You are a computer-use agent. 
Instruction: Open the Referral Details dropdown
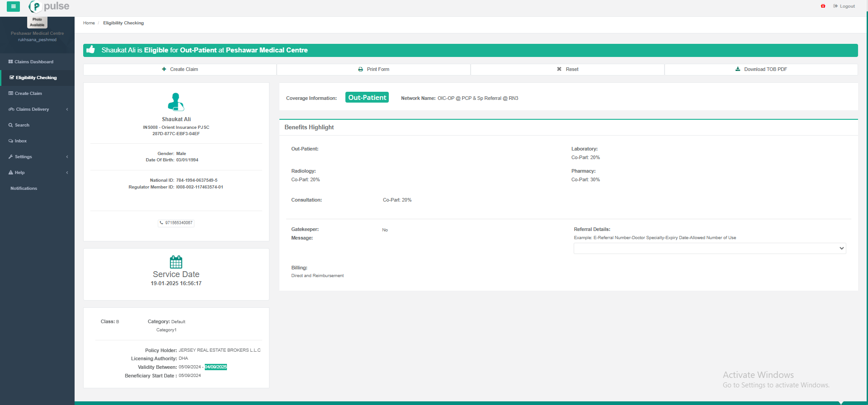[x=709, y=248]
